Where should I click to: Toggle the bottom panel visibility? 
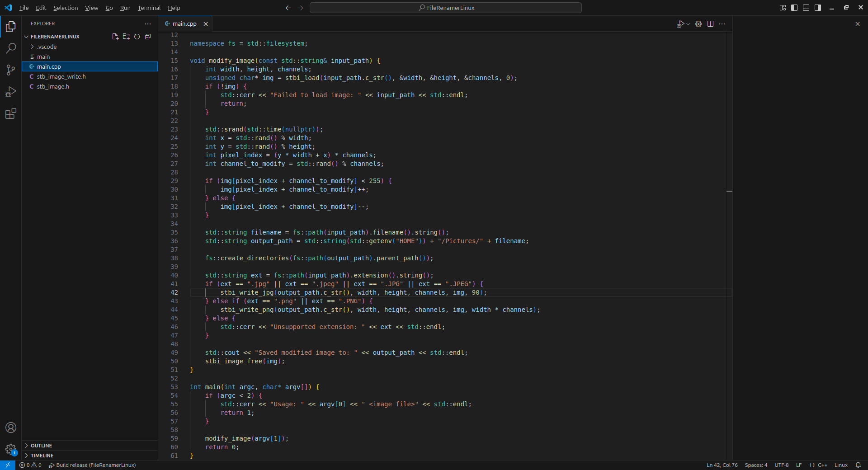tap(806, 8)
